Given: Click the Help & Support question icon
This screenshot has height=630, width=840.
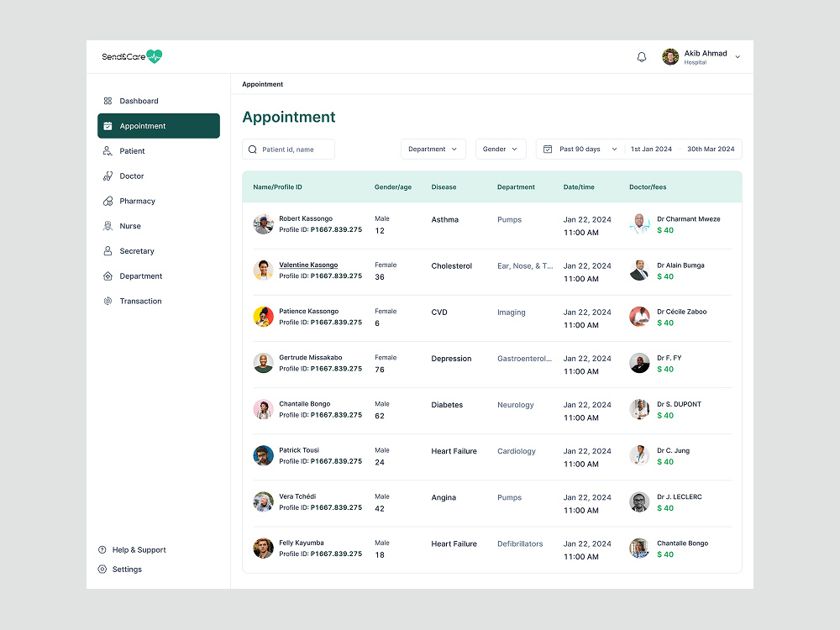Looking at the screenshot, I should coord(102,549).
